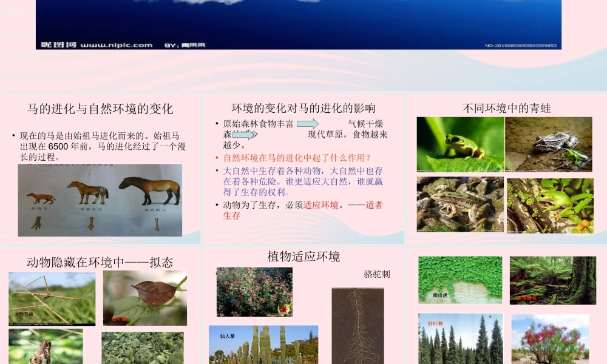Screen dimensions: 607x364
Task: Click the text 气候干燥
Action: [x=365, y=124]
